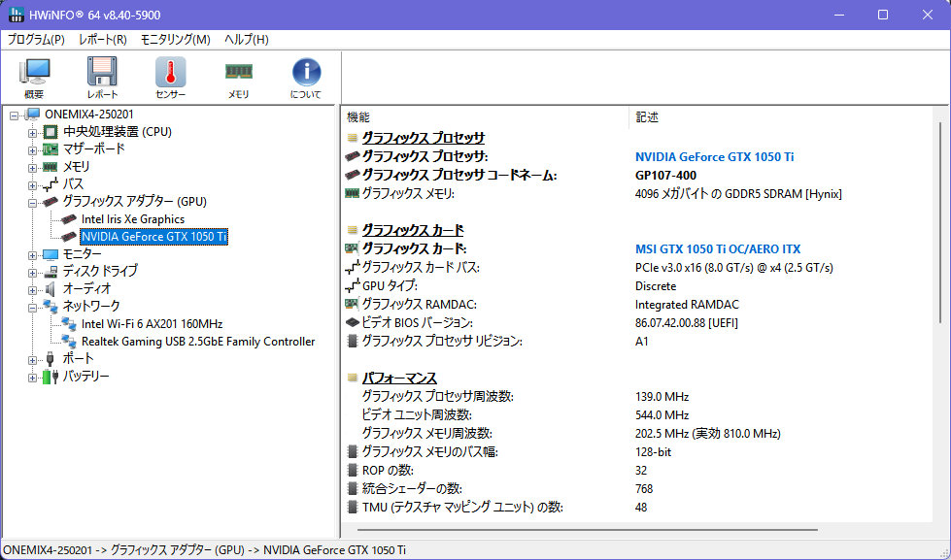
Task: Open the ヘルプ(H) menu
Action: (x=247, y=40)
